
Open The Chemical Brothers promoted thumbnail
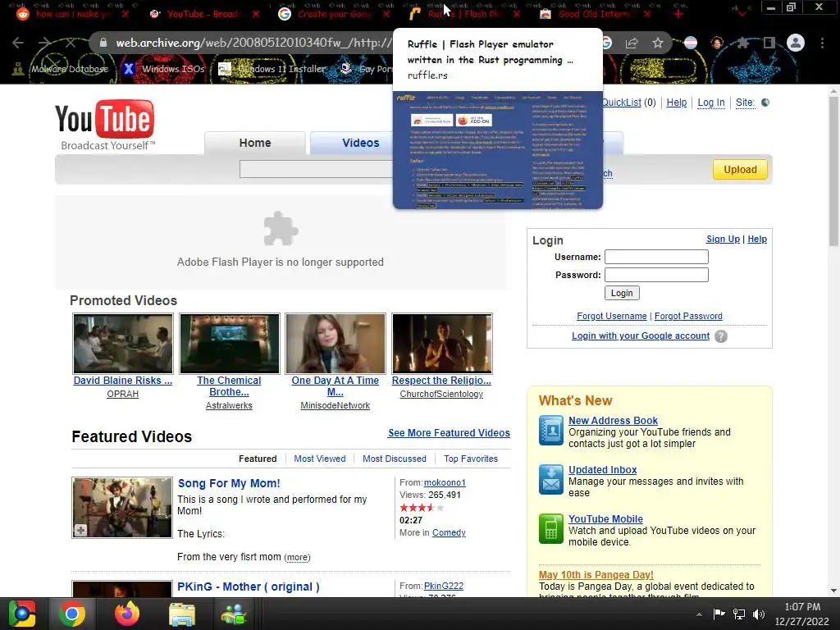230,344
